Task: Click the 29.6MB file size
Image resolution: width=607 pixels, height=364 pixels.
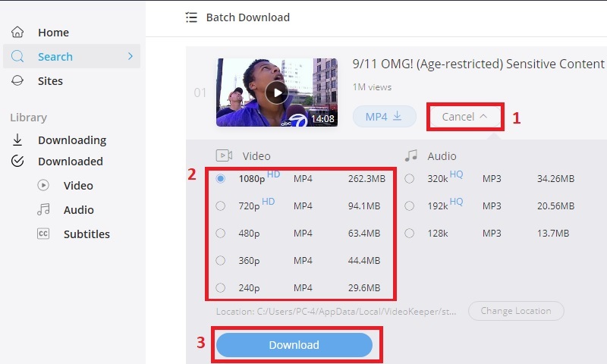Action: click(x=364, y=288)
